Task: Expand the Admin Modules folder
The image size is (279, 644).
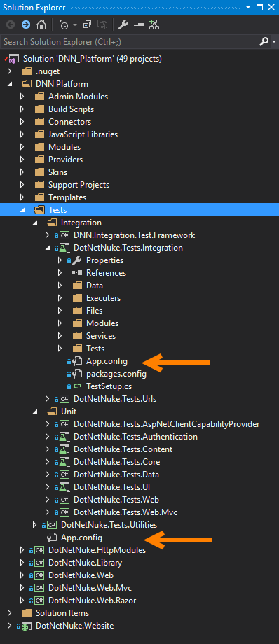Action: 22,97
